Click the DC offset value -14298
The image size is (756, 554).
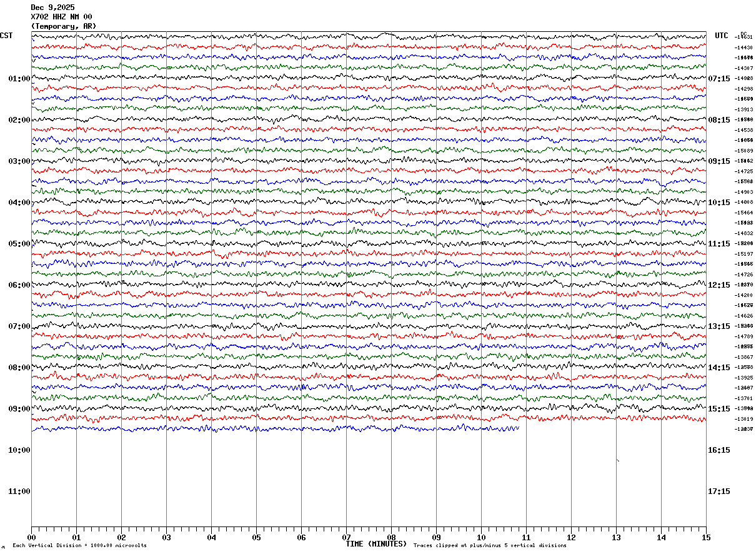coord(744,89)
